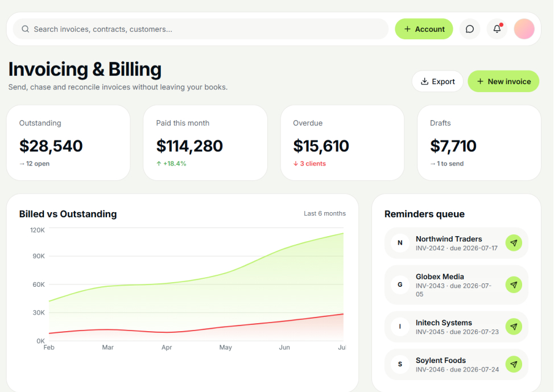Click the 'Last 6 months' label

pyautogui.click(x=325, y=213)
